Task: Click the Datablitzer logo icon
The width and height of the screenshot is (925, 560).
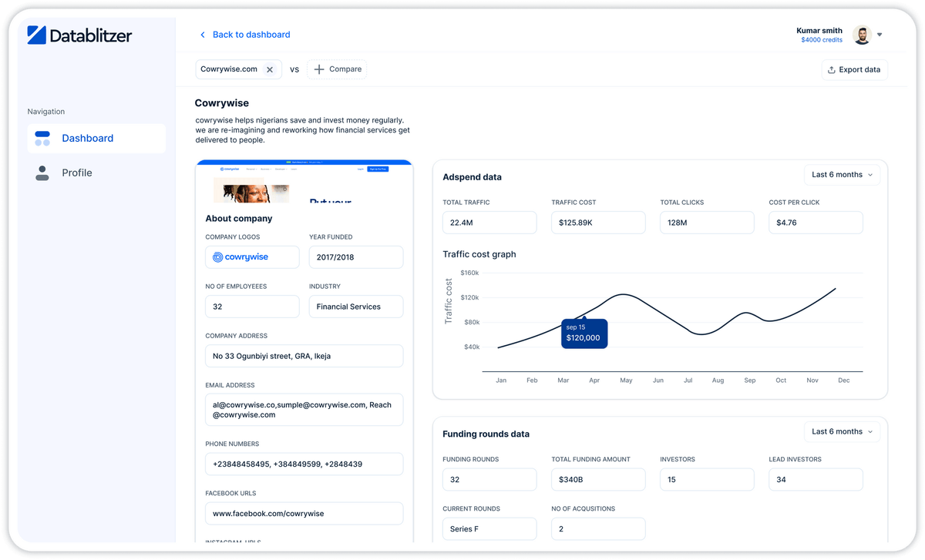Action: [36, 35]
